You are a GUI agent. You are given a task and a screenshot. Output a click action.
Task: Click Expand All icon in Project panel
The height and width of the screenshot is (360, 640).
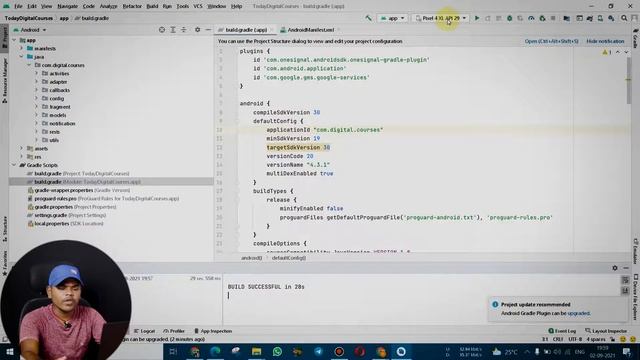coord(173,30)
